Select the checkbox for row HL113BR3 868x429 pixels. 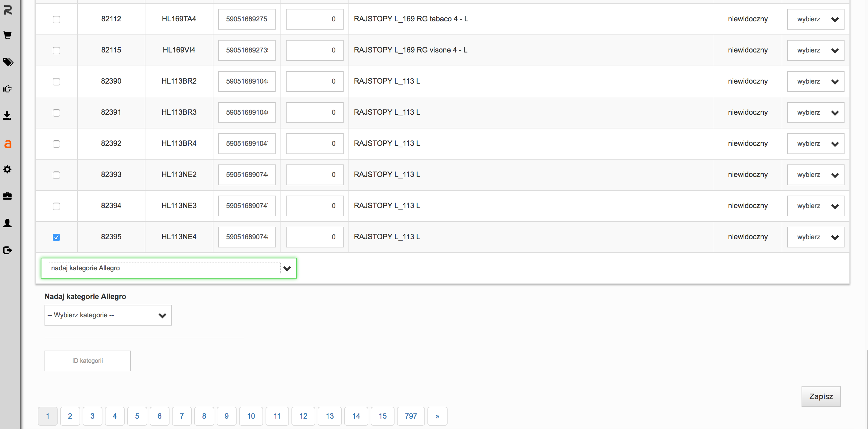pyautogui.click(x=56, y=113)
